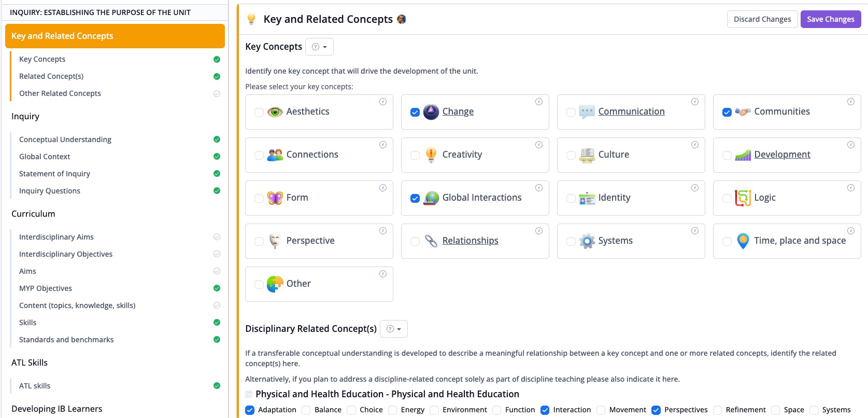The height and width of the screenshot is (418, 868).
Task: Select the Other key concept card
Action: tap(319, 284)
